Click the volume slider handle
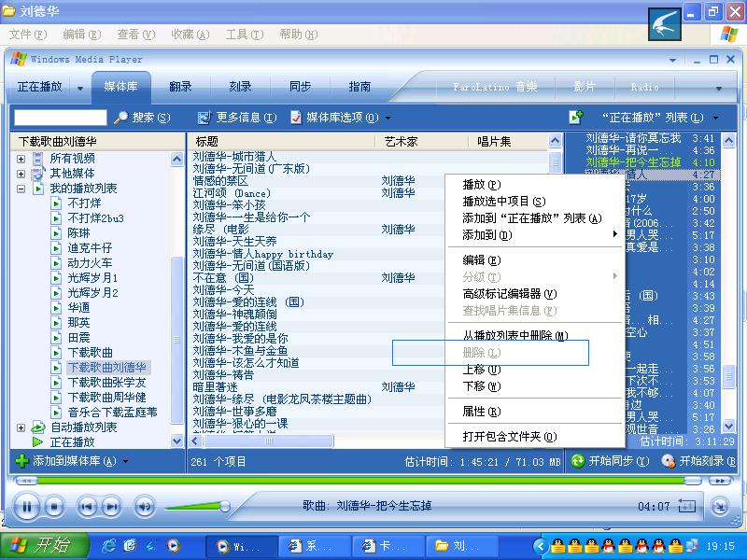747x560 pixels. (x=224, y=506)
